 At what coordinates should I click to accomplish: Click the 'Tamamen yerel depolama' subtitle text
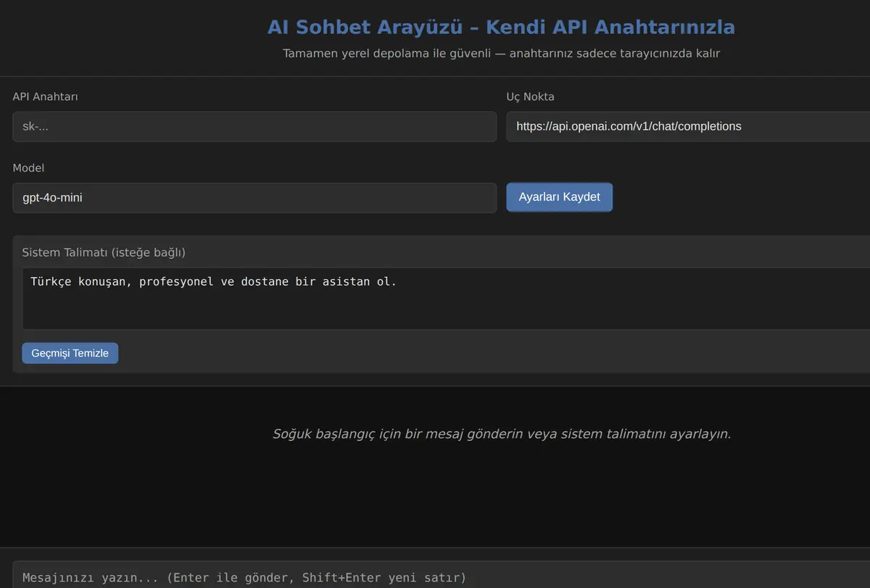tap(501, 54)
